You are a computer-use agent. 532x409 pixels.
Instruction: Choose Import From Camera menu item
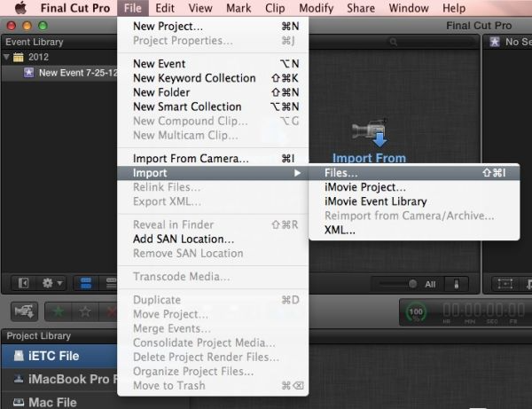click(x=213, y=159)
